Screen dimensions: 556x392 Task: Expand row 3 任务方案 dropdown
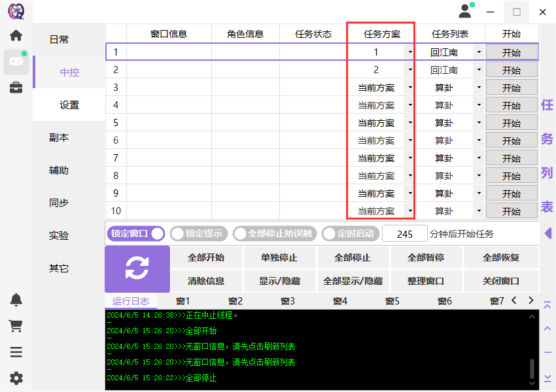click(410, 88)
